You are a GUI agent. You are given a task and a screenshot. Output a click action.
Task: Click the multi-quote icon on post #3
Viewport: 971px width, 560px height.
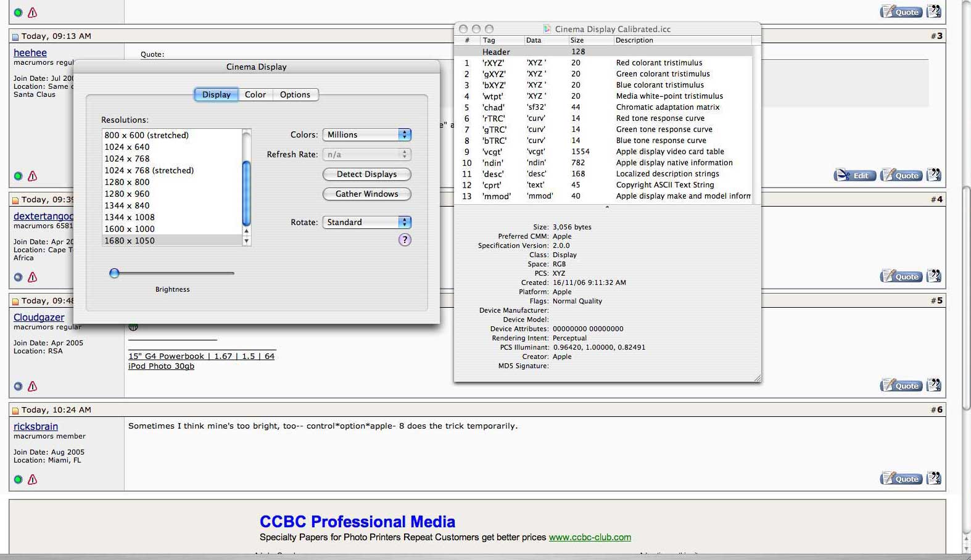pyautogui.click(x=934, y=175)
